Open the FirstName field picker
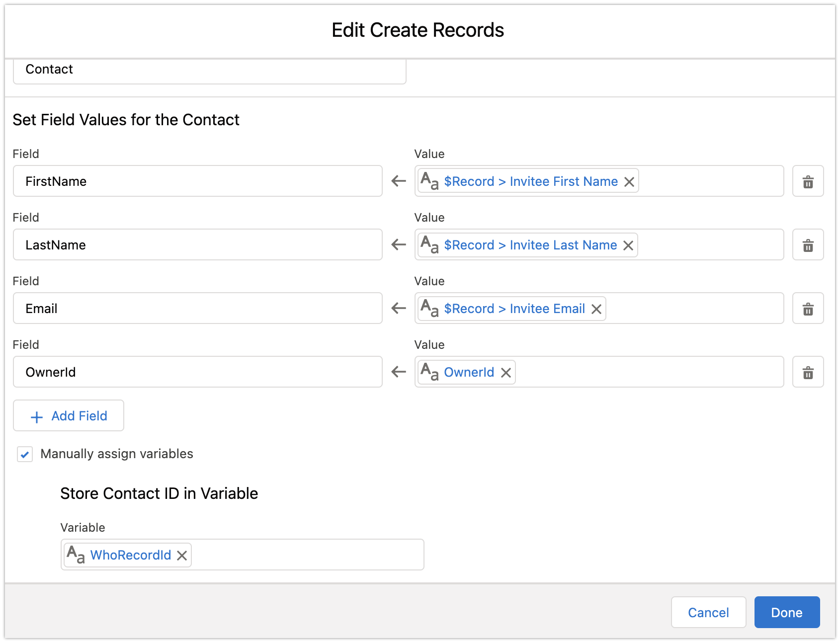The height and width of the screenshot is (643, 840). (x=197, y=181)
